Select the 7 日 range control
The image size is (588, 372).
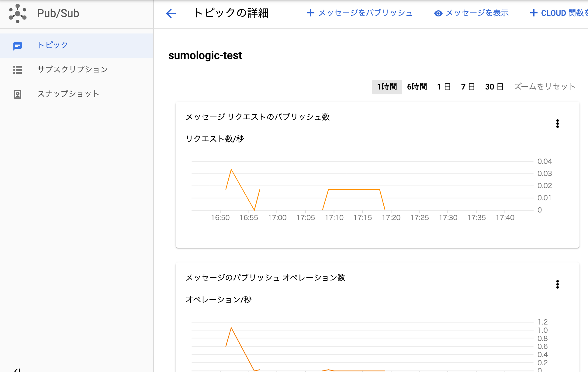(467, 87)
